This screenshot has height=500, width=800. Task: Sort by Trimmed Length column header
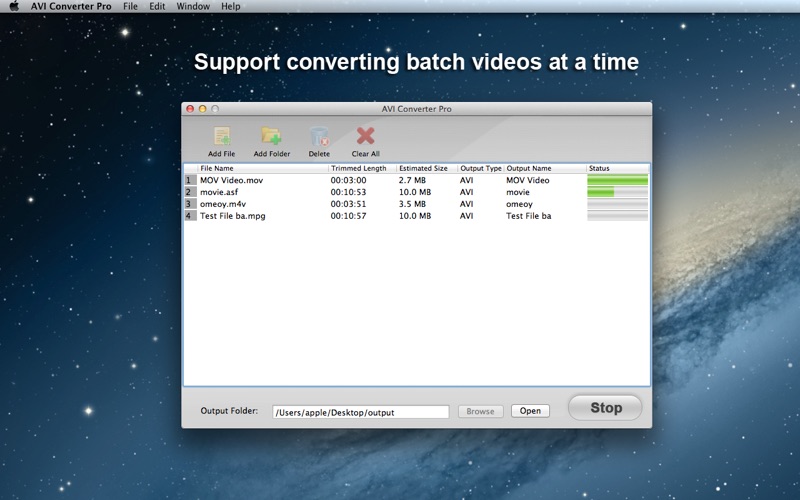362,168
